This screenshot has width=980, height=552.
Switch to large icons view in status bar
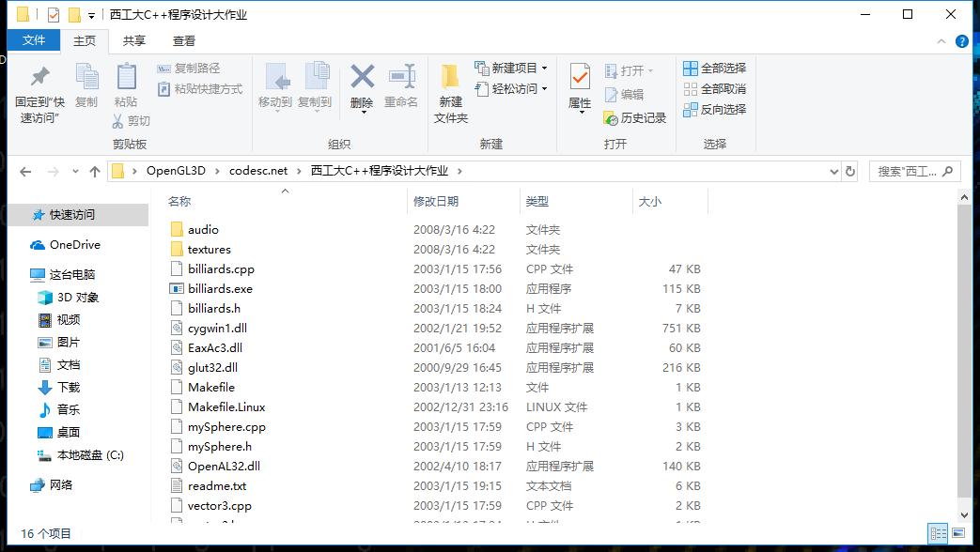tap(957, 533)
